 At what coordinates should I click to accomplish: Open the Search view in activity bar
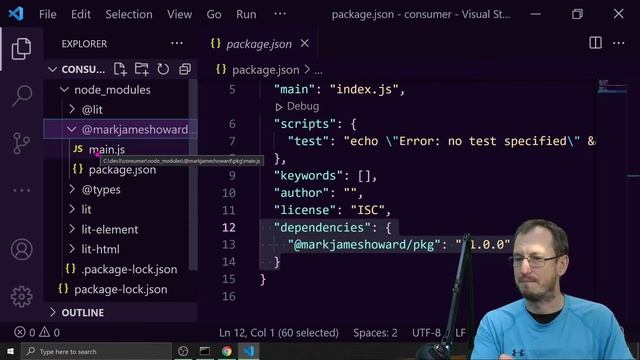(x=22, y=96)
